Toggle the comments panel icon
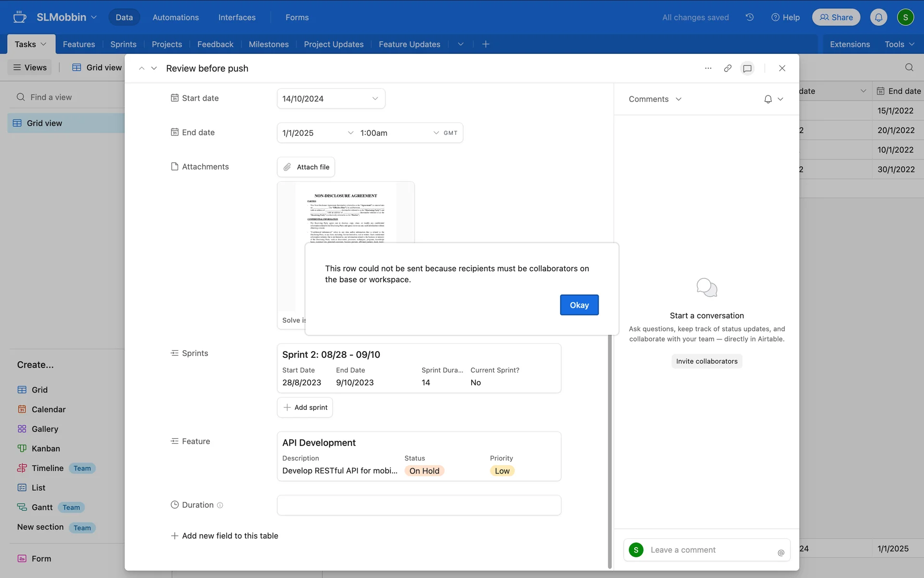924x578 pixels. (747, 68)
